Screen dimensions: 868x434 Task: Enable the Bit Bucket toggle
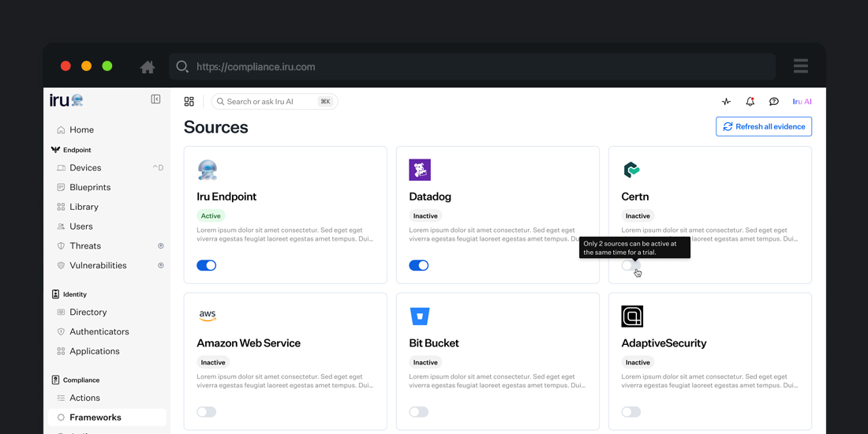[419, 412]
